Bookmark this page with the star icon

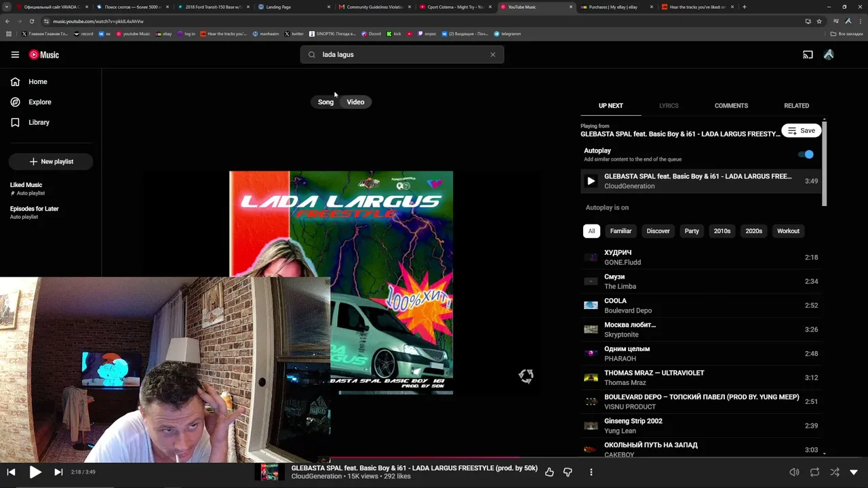tap(819, 21)
